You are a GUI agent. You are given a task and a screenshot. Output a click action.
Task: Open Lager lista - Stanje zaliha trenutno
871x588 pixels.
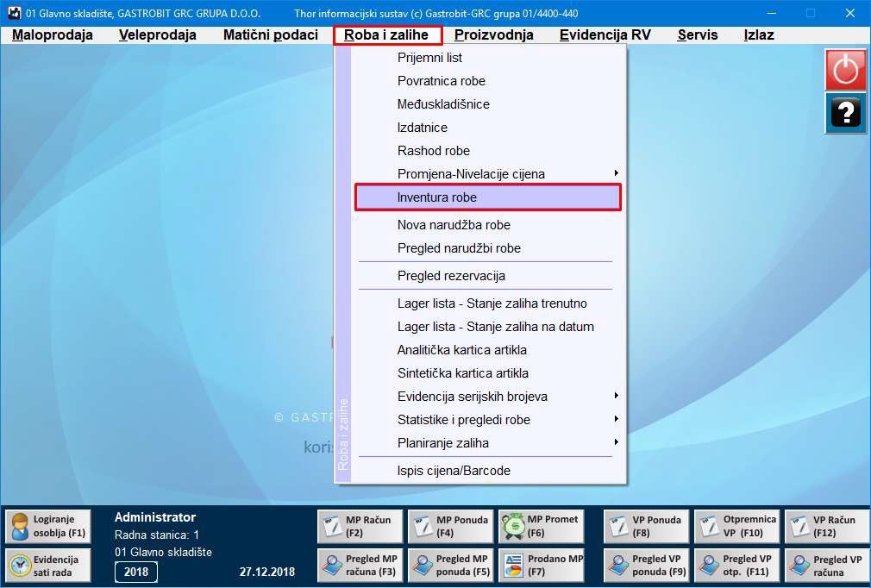[x=485, y=303]
